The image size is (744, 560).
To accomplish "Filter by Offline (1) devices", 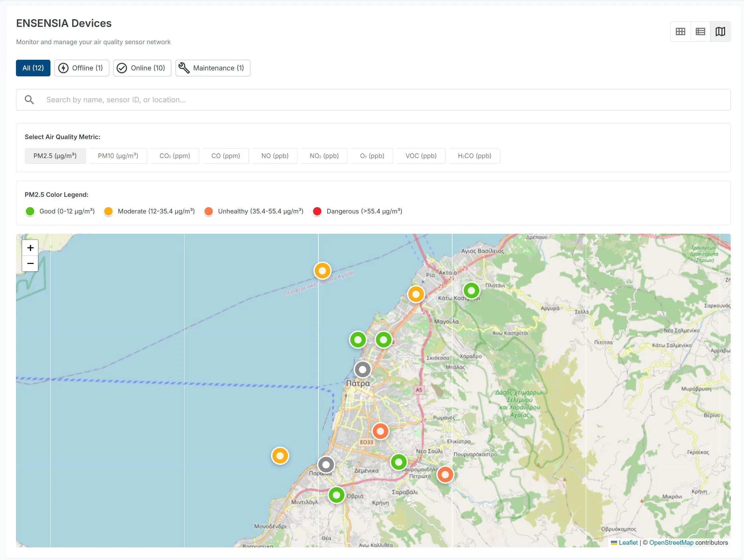I will click(x=82, y=68).
